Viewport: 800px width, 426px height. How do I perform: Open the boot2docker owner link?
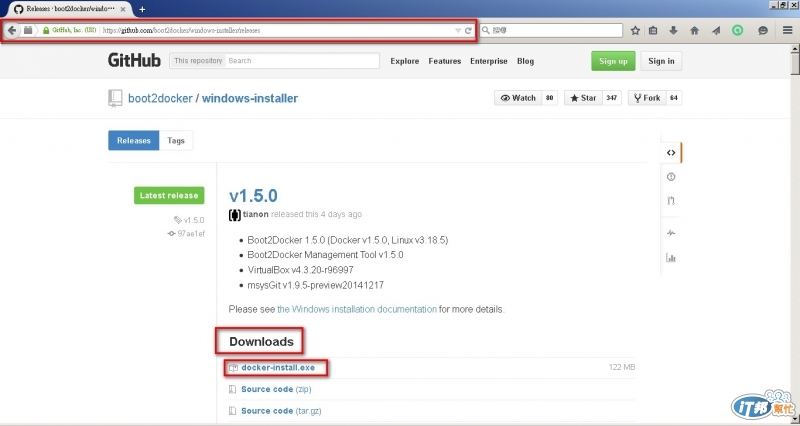point(160,98)
